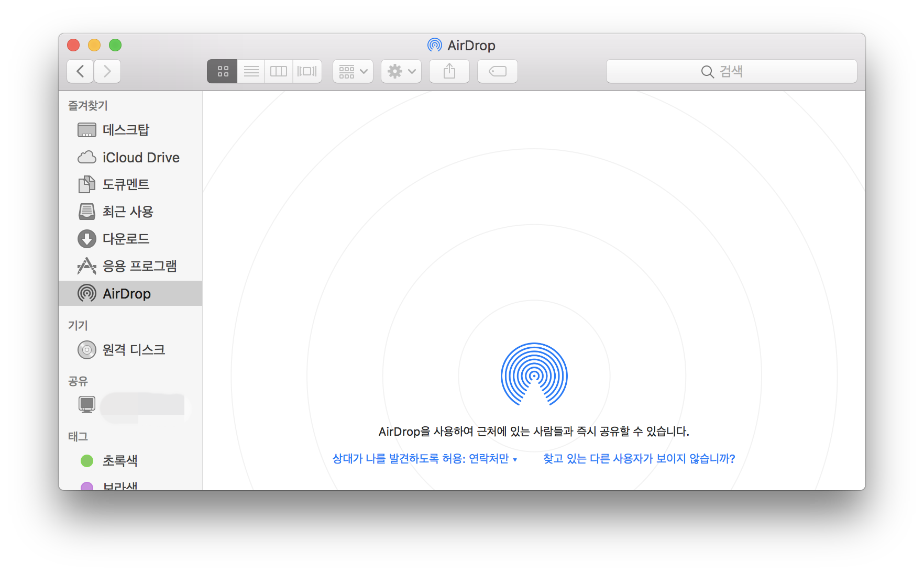The height and width of the screenshot is (574, 924).
Task: Zoom the window with green button
Action: click(x=115, y=45)
